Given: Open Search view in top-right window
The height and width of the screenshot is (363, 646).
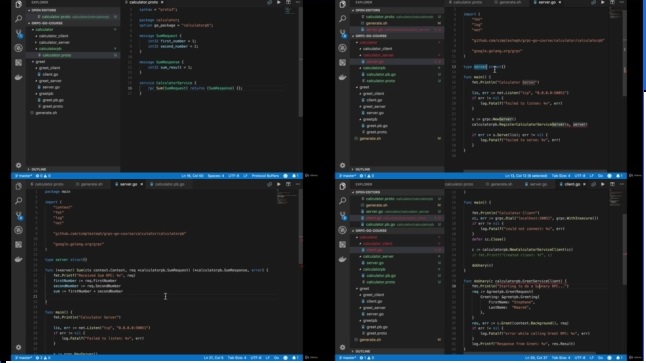Looking at the screenshot, I should pyautogui.click(x=343, y=19).
